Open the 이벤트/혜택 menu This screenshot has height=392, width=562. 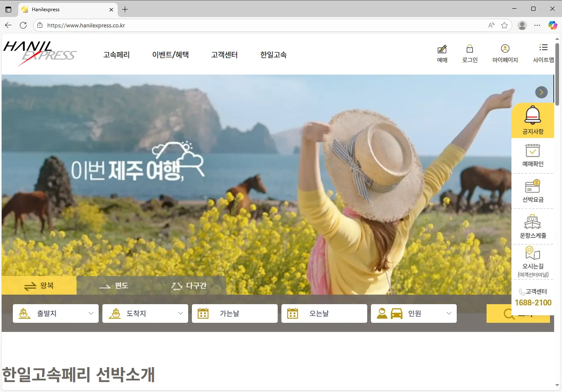(x=170, y=54)
